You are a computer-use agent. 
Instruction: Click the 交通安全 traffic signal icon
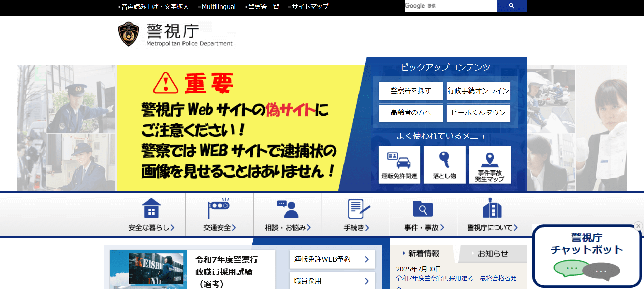(x=219, y=208)
